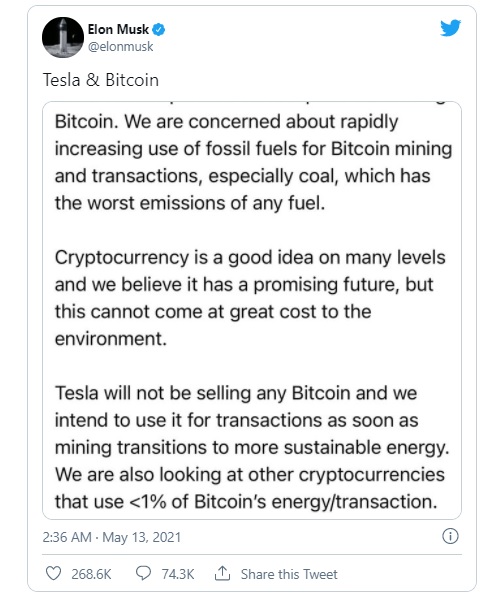
Task: Click the May 13, 2021 date
Action: [141, 537]
